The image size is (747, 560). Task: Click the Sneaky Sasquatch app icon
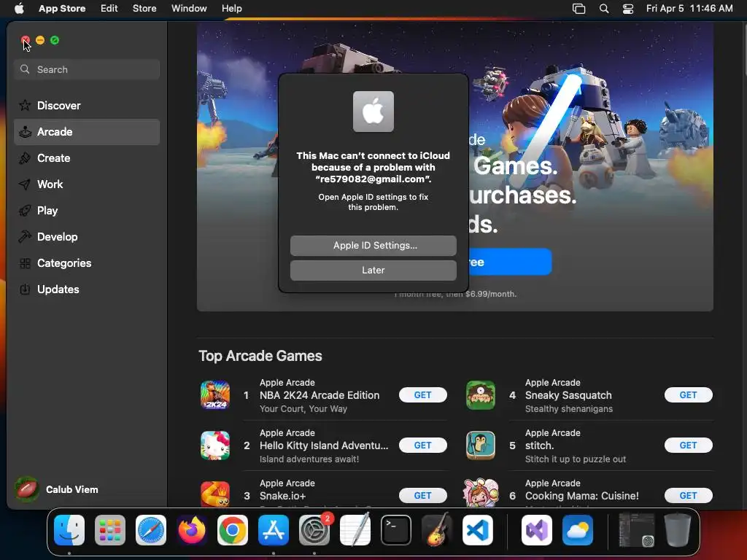pyautogui.click(x=480, y=394)
